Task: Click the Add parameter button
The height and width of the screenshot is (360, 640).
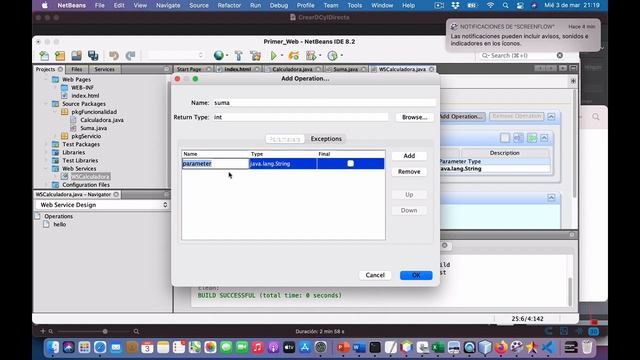Action: (x=409, y=156)
